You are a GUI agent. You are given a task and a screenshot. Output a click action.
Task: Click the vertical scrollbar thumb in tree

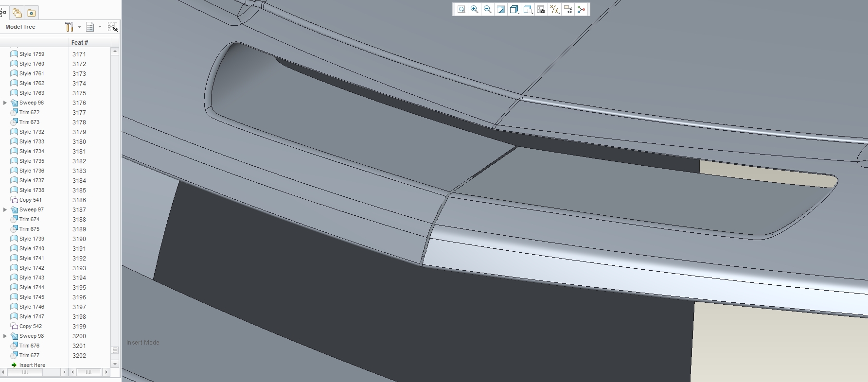[x=115, y=350]
